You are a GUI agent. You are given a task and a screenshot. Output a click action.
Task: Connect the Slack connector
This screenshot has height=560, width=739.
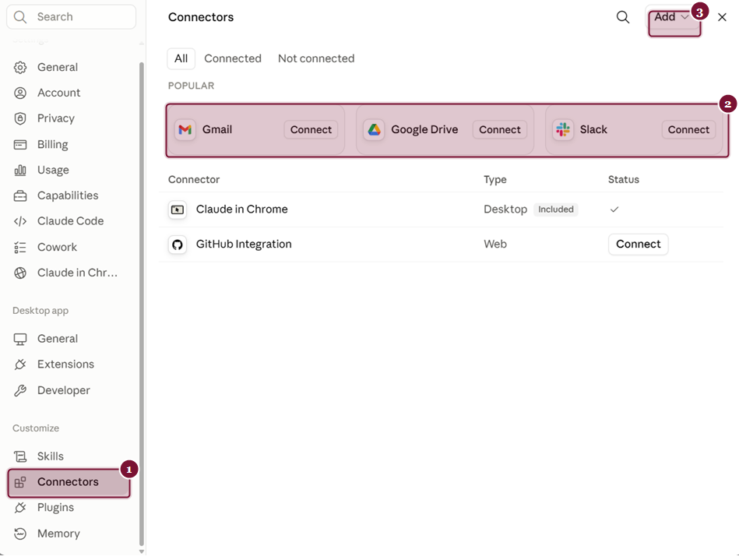688,129
